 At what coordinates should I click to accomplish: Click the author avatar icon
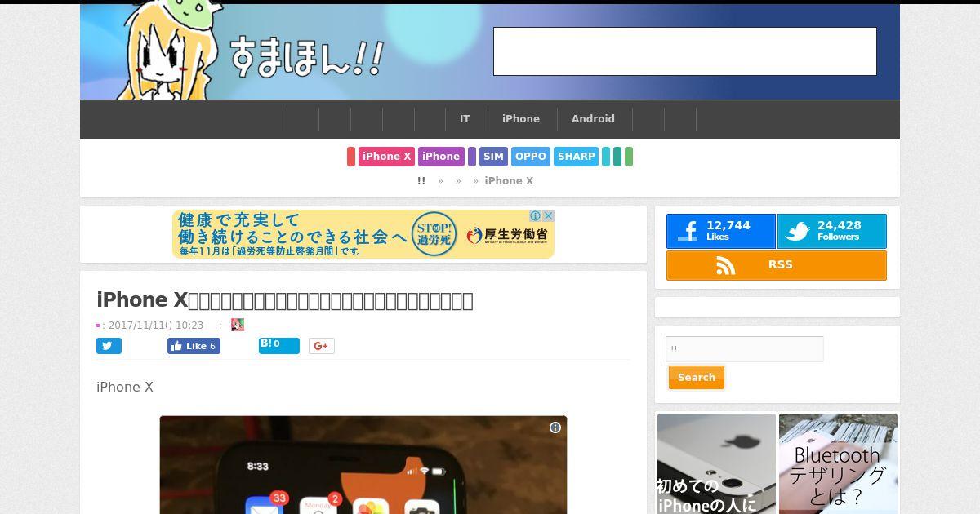(x=238, y=325)
